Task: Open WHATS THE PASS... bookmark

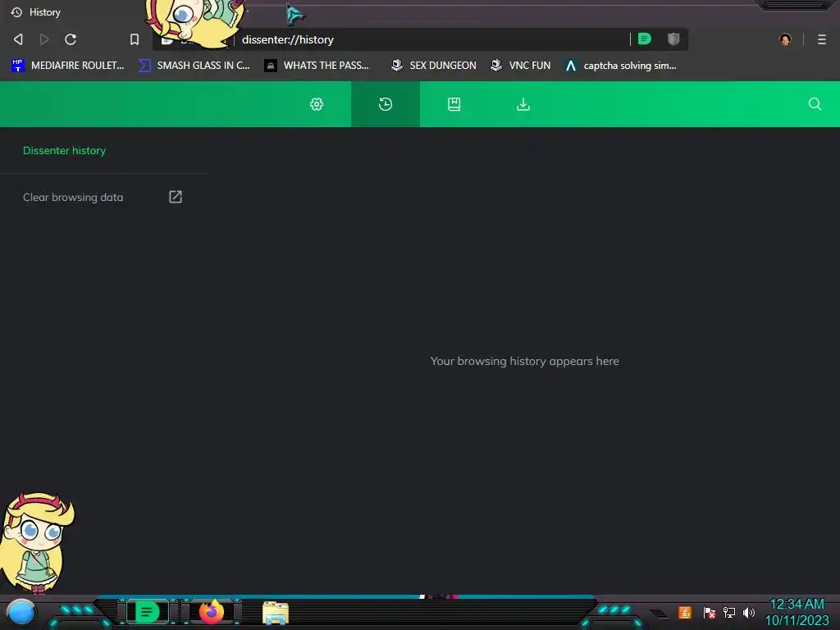Action: (317, 66)
